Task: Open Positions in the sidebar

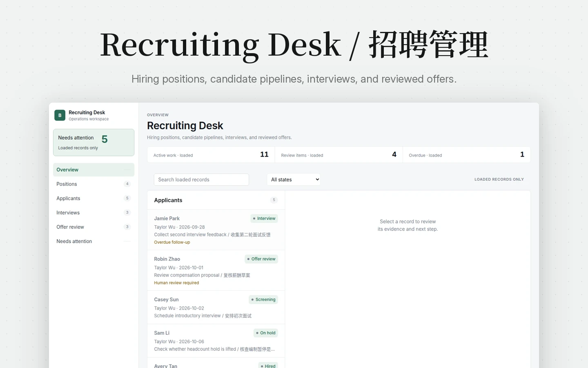Action: point(94,184)
